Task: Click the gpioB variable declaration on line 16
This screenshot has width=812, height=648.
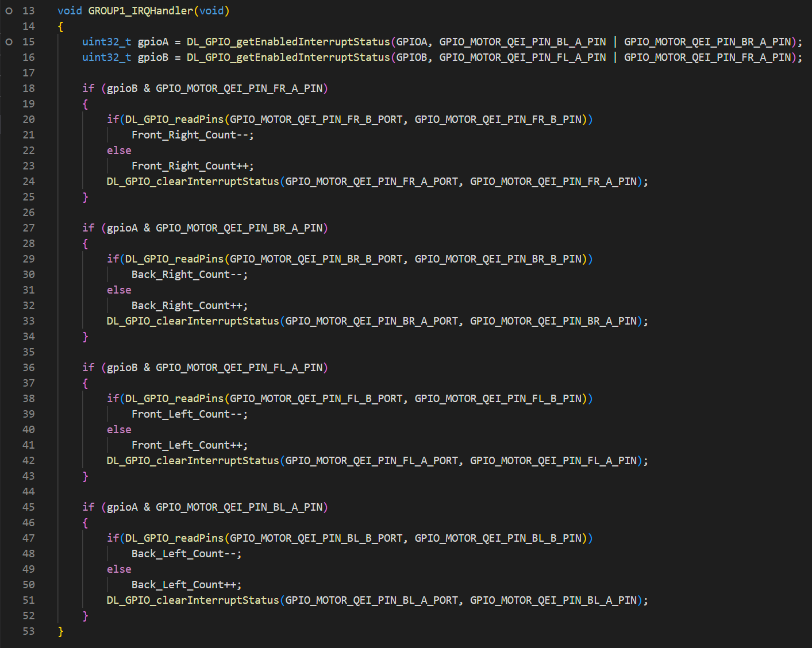Action: (153, 57)
